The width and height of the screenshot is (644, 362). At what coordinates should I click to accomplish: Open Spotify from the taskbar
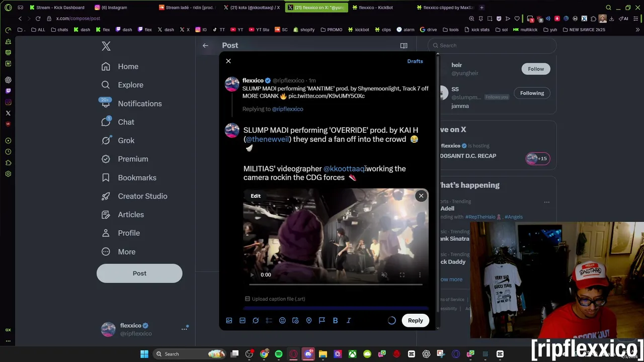pos(279,354)
